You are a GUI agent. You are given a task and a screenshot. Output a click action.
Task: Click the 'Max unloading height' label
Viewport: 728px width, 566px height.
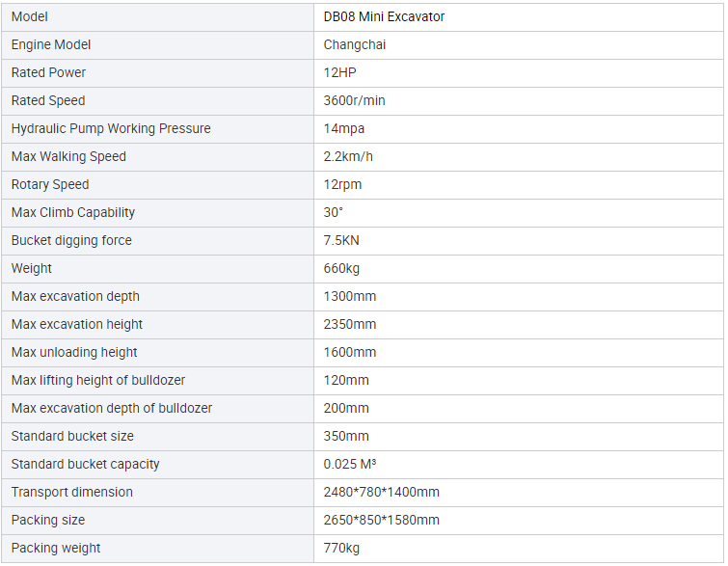[74, 353]
